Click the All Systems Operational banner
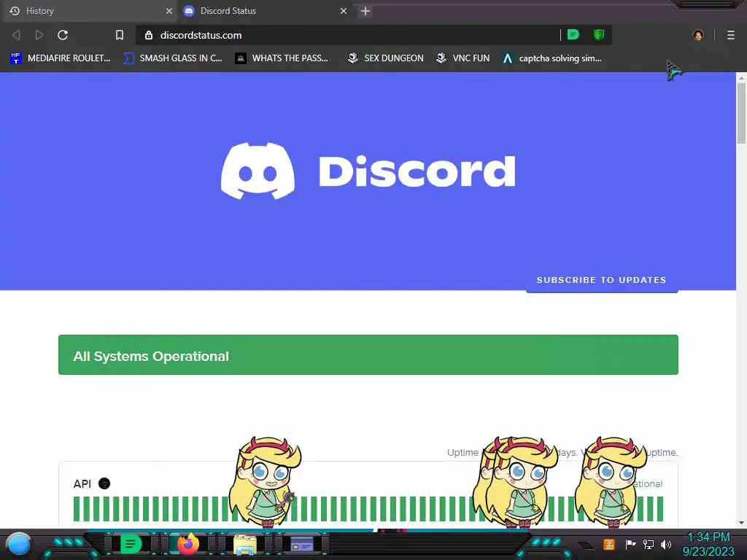 click(368, 355)
